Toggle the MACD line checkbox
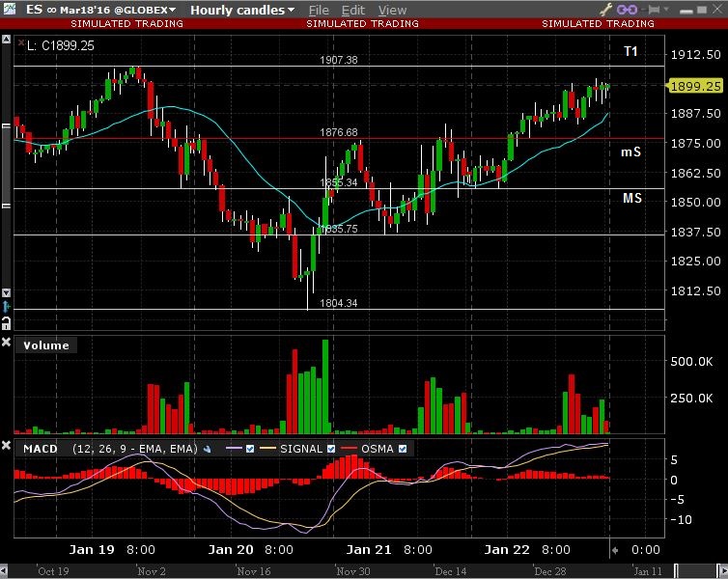Viewport: 728px width, 579px height. (x=251, y=449)
